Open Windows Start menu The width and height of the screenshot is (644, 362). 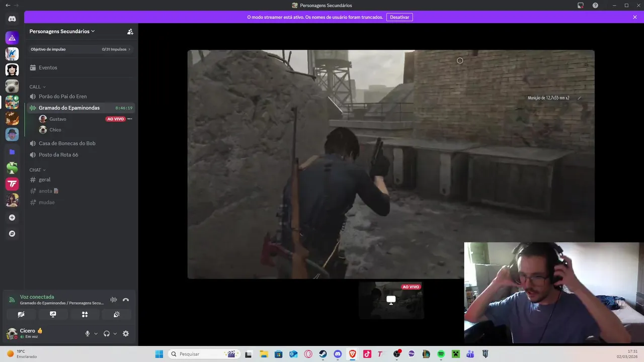(159, 354)
